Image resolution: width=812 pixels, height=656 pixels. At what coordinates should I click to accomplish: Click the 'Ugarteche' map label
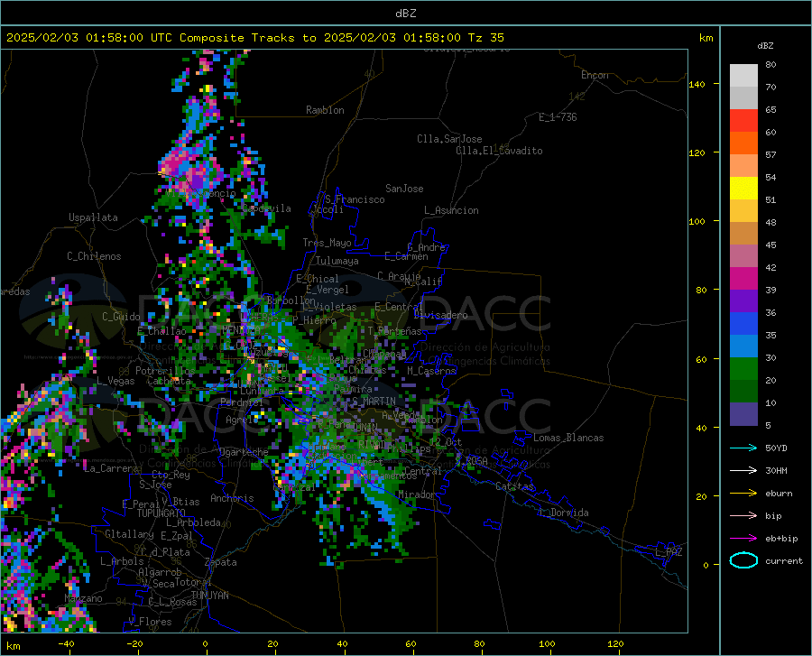click(x=244, y=452)
